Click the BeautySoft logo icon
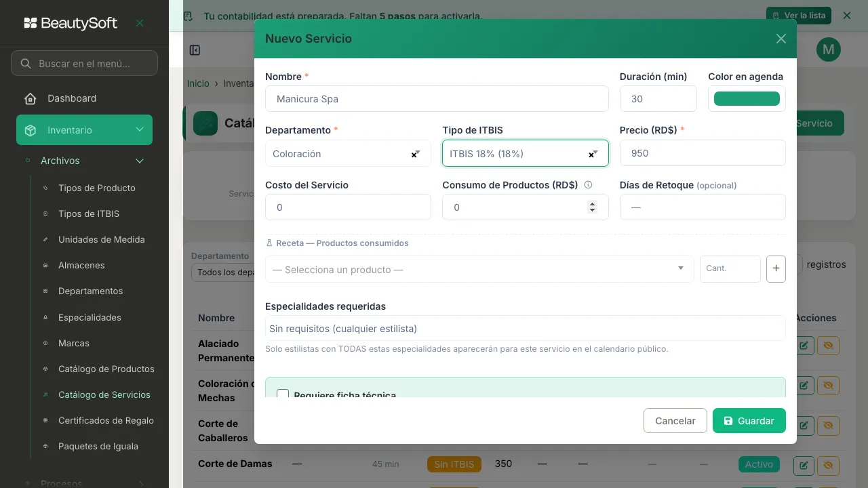Image resolution: width=868 pixels, height=488 pixels. pos(30,23)
